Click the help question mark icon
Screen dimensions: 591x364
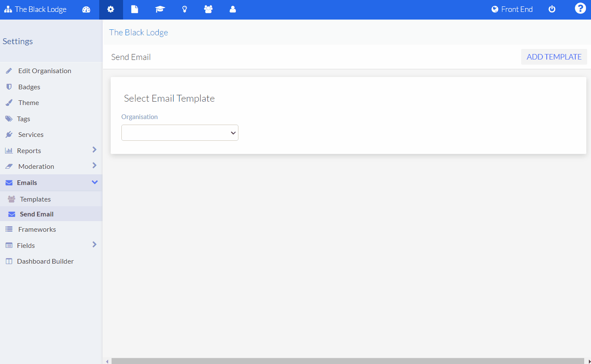[580, 8]
